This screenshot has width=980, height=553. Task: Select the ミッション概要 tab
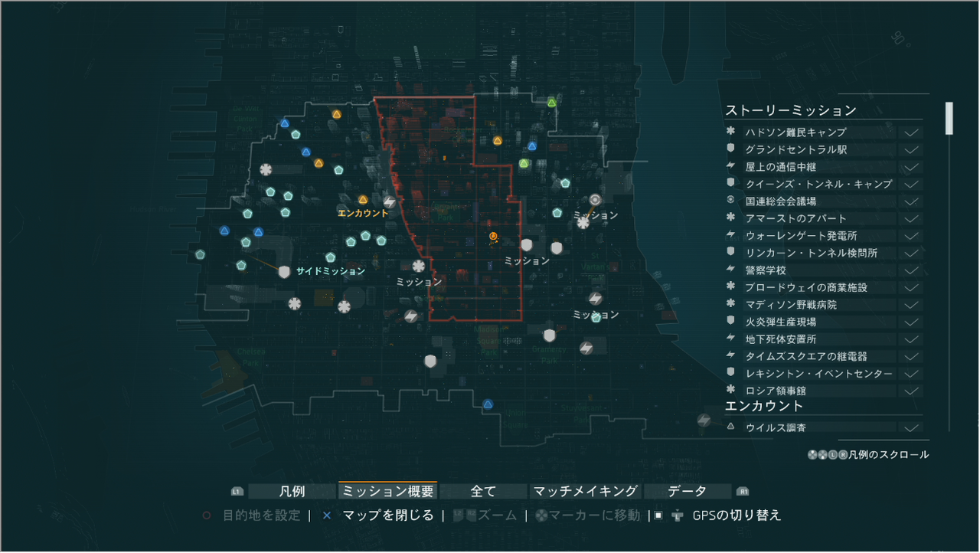tap(387, 492)
